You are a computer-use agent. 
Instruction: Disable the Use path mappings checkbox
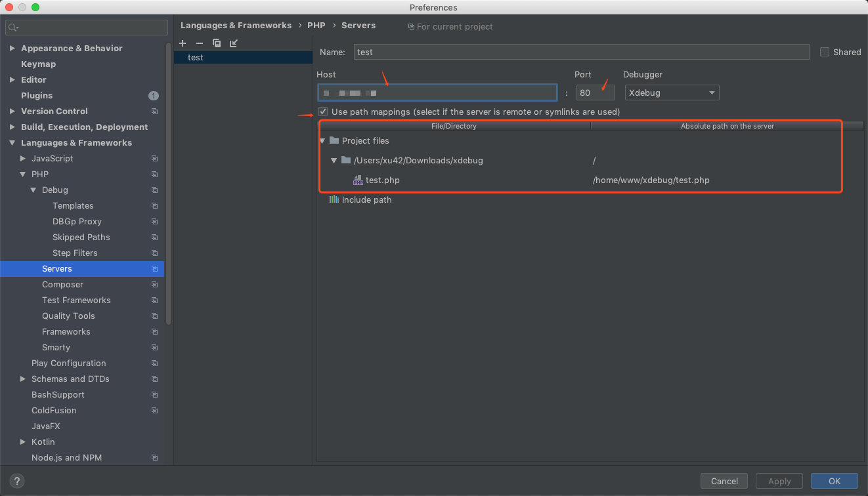click(323, 112)
